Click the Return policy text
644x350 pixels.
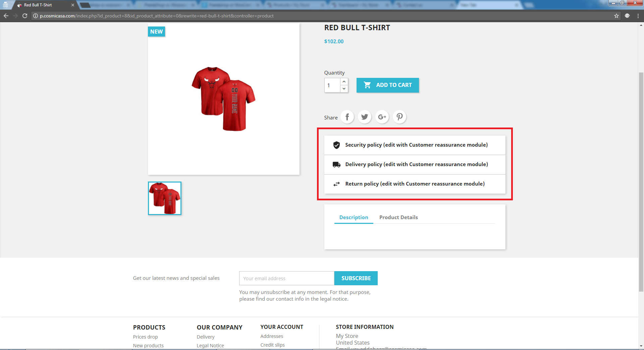pyautogui.click(x=415, y=184)
